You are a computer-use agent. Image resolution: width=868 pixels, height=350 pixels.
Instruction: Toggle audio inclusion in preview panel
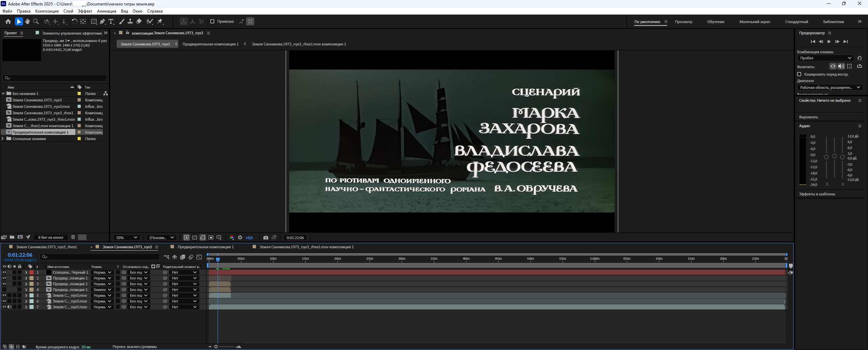coord(841,66)
